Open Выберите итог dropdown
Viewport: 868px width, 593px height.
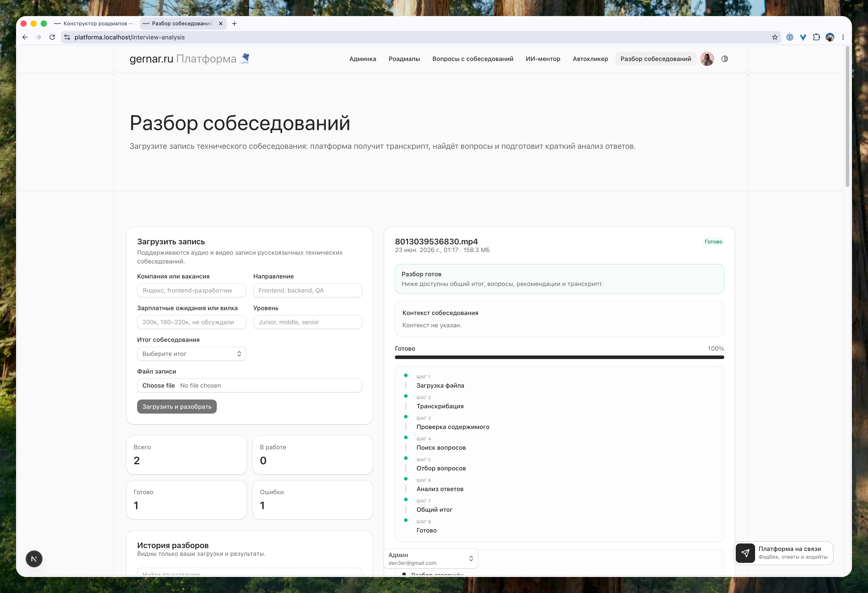pos(191,354)
